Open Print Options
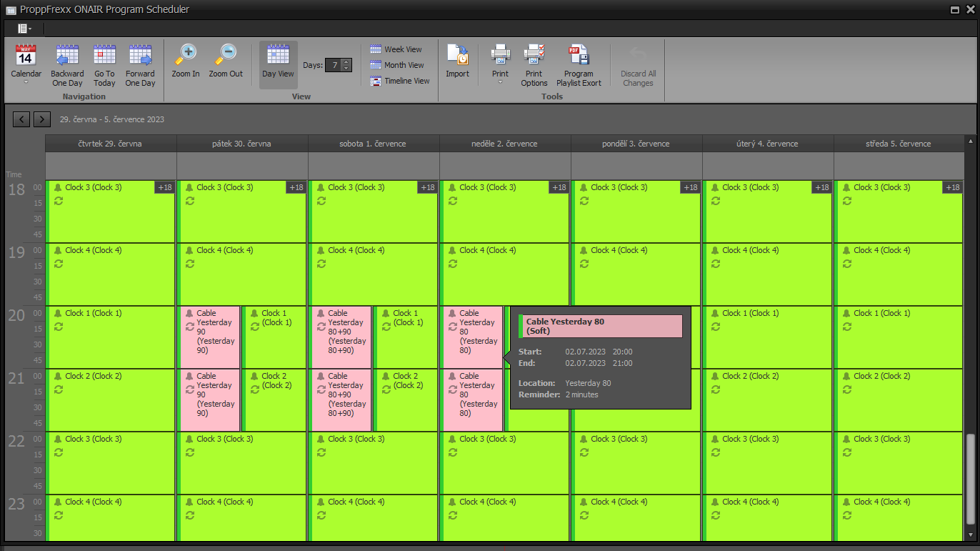Viewport: 980px width, 551px height. (534, 64)
